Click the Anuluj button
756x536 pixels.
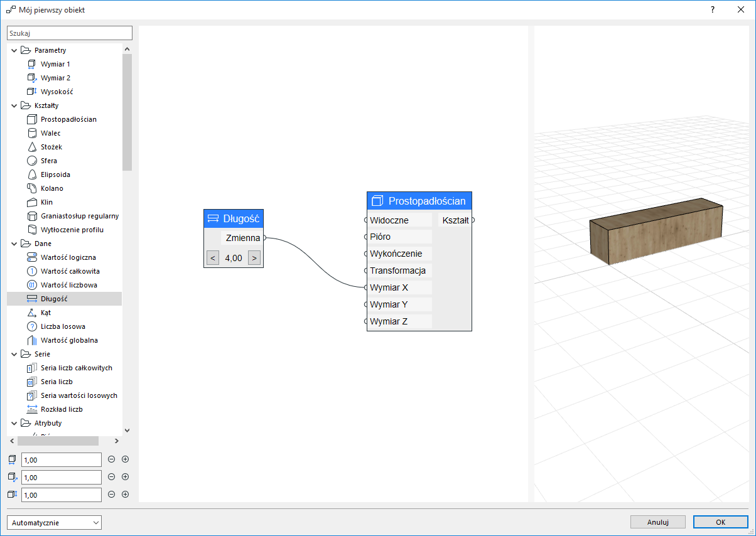tap(658, 522)
